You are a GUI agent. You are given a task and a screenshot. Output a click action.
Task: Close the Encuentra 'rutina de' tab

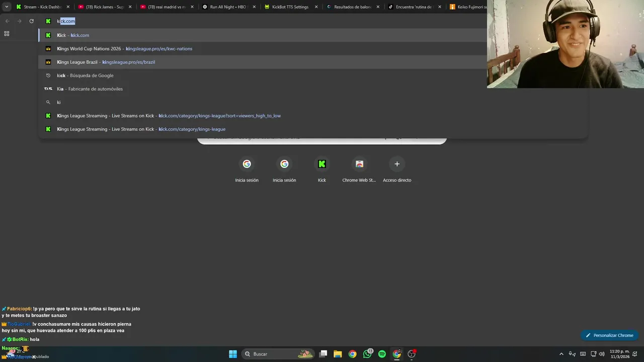click(x=440, y=7)
